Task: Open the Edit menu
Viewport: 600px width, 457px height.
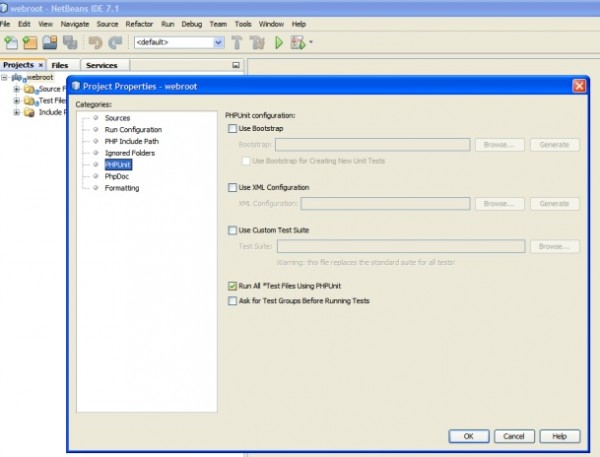Action: [x=24, y=24]
